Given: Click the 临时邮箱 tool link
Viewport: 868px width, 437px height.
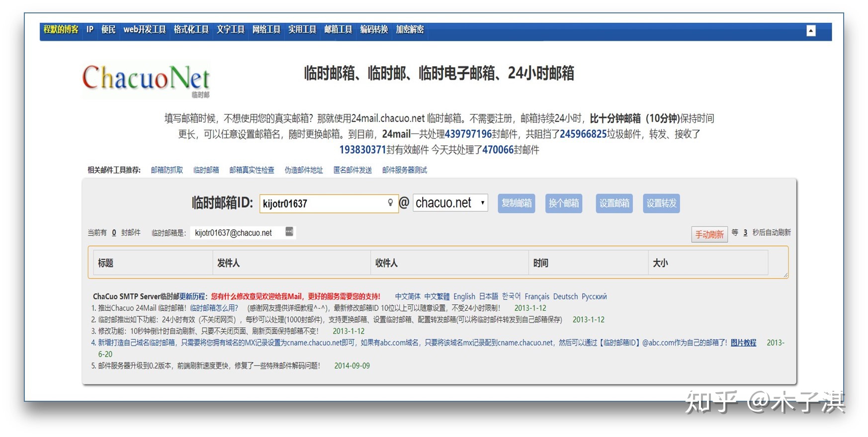Looking at the screenshot, I should pos(206,170).
